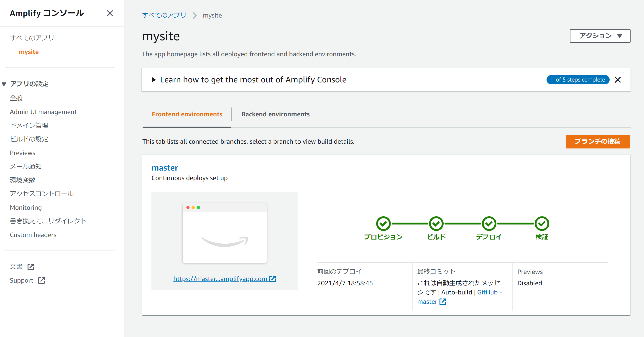Click the 検証 step check icon
644x337 pixels.
click(542, 224)
